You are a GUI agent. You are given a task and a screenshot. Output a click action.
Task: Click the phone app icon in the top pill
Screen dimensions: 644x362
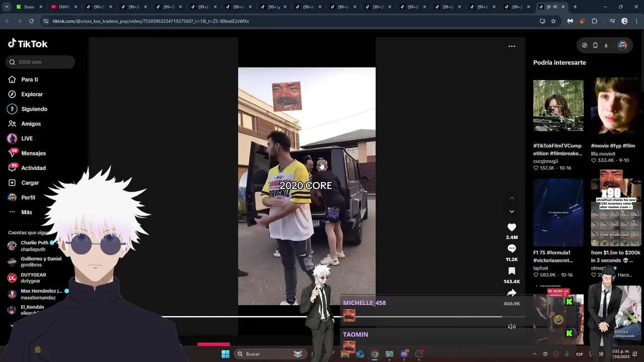[595, 45]
